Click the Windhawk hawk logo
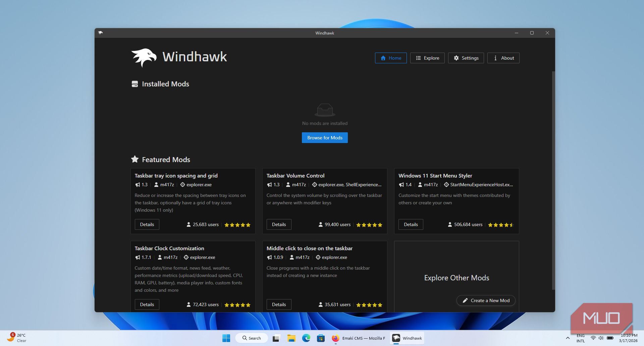Viewport: 644px width, 346px height. 144,58
